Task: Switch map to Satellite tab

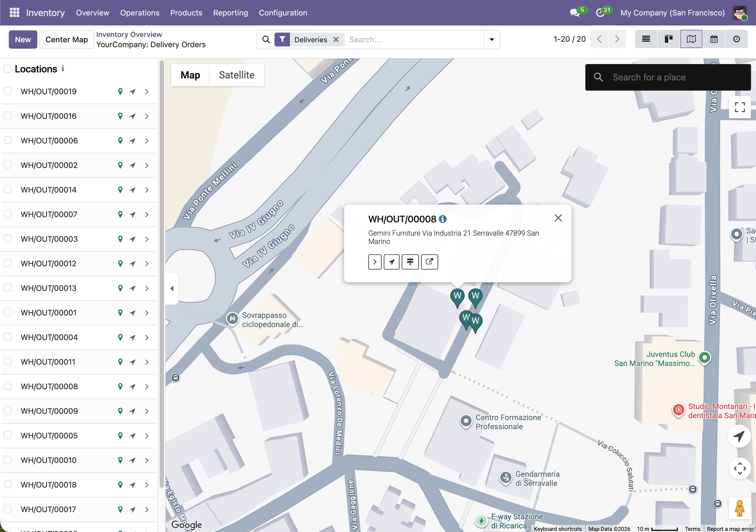Action: click(x=237, y=75)
